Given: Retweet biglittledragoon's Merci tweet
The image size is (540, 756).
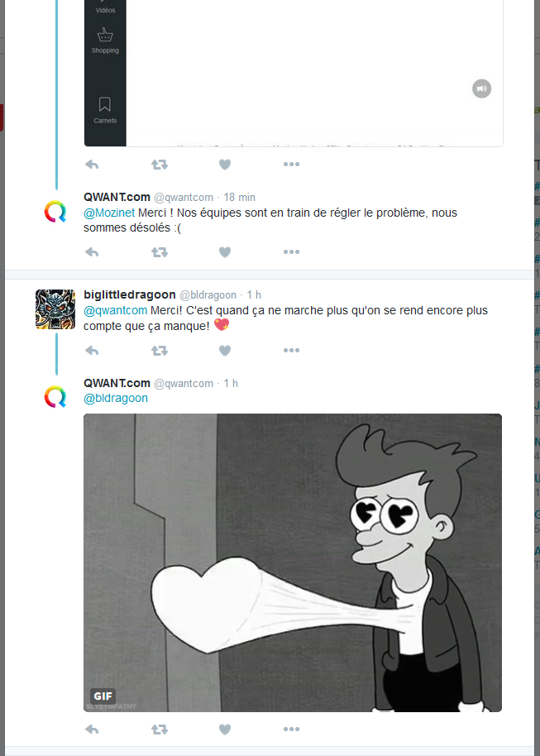Looking at the screenshot, I should (160, 351).
